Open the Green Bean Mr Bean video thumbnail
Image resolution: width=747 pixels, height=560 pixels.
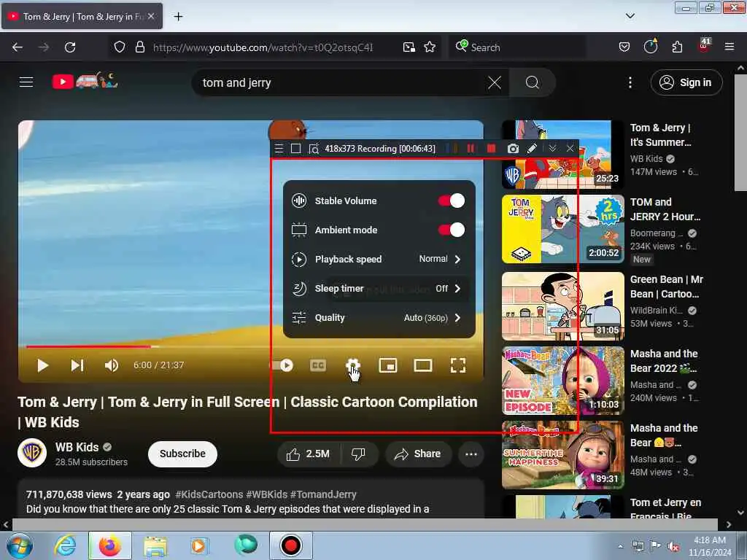point(562,306)
